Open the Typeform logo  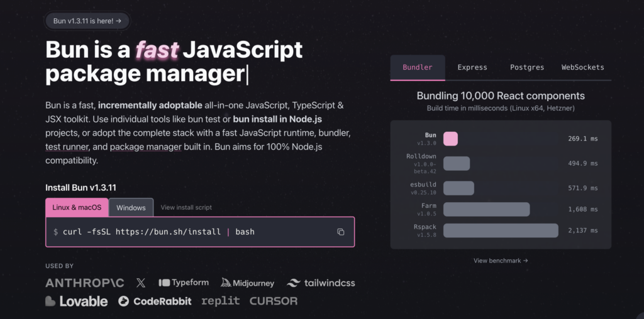184,283
